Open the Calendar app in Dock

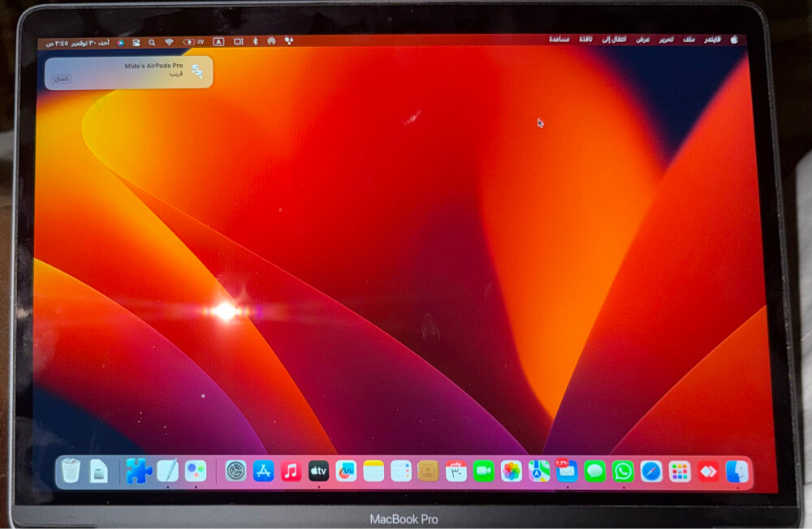pos(456,471)
